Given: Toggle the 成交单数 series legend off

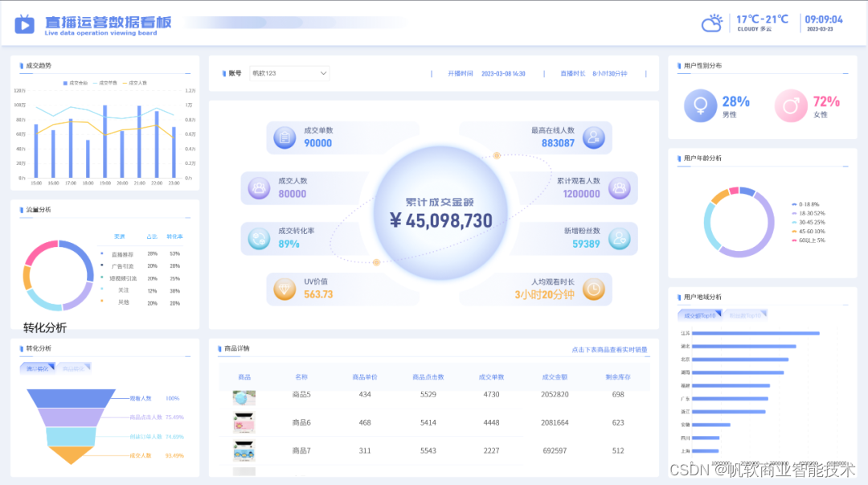Looking at the screenshot, I should 106,83.
